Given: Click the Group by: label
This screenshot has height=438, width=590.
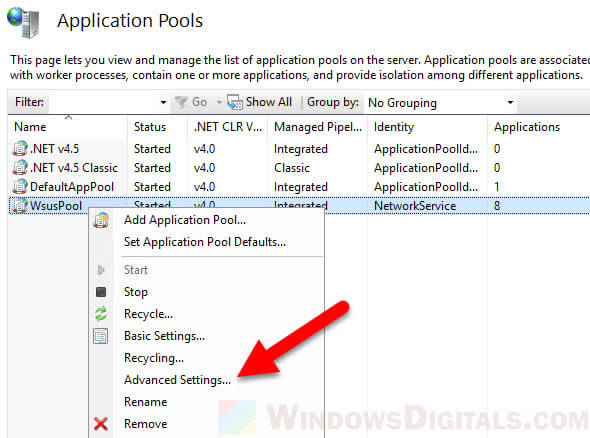Looking at the screenshot, I should pos(333,102).
